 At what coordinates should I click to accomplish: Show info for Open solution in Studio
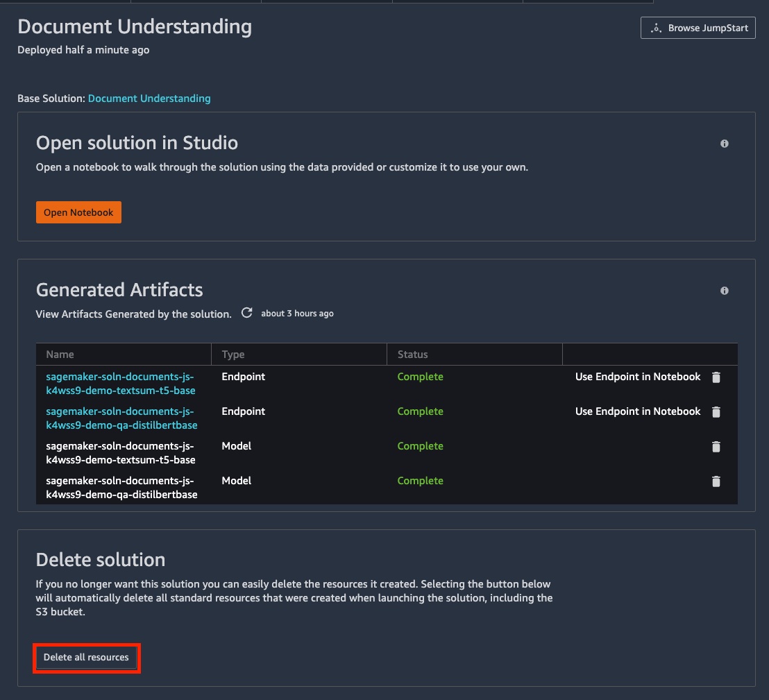coord(724,144)
